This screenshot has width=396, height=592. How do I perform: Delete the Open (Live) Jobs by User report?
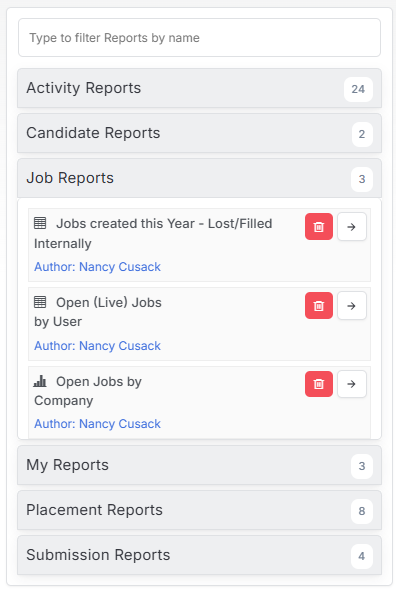click(319, 305)
